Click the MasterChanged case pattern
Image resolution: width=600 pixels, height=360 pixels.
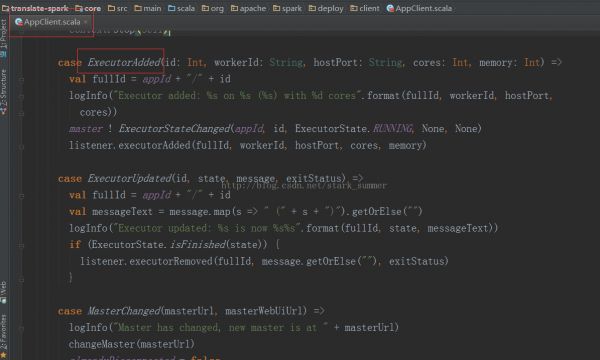tap(124, 311)
